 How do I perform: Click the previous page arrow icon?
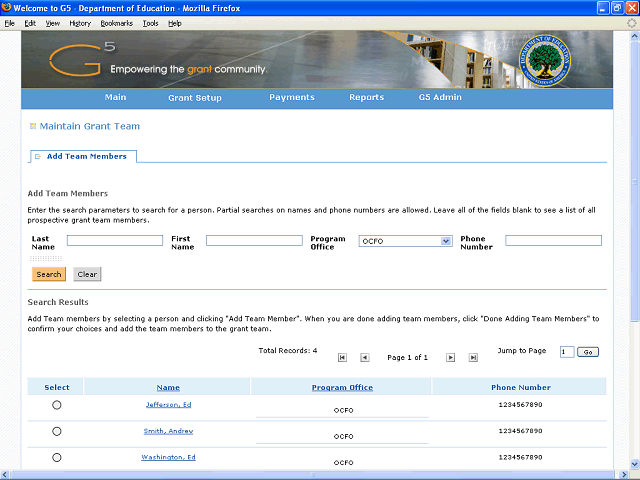[365, 357]
